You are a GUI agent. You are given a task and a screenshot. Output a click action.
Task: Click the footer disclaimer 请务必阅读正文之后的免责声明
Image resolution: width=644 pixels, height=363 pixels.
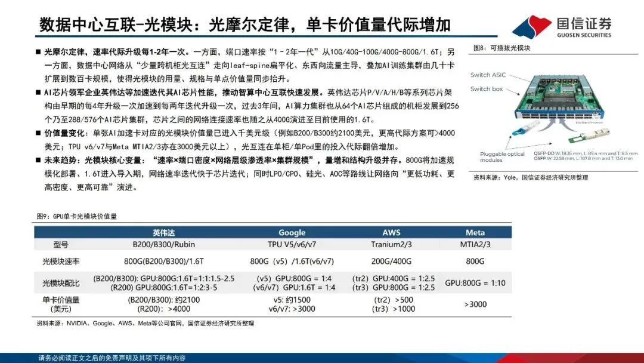(x=112, y=358)
